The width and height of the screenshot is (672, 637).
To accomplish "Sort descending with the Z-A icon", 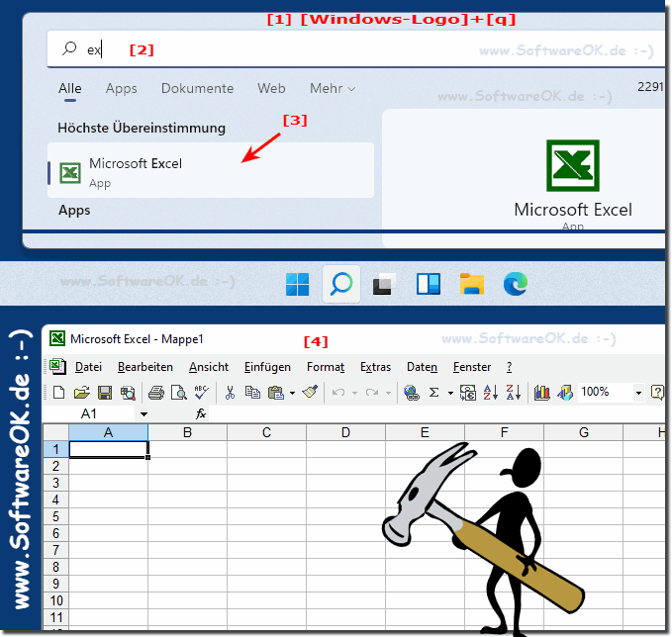I will click(x=513, y=393).
